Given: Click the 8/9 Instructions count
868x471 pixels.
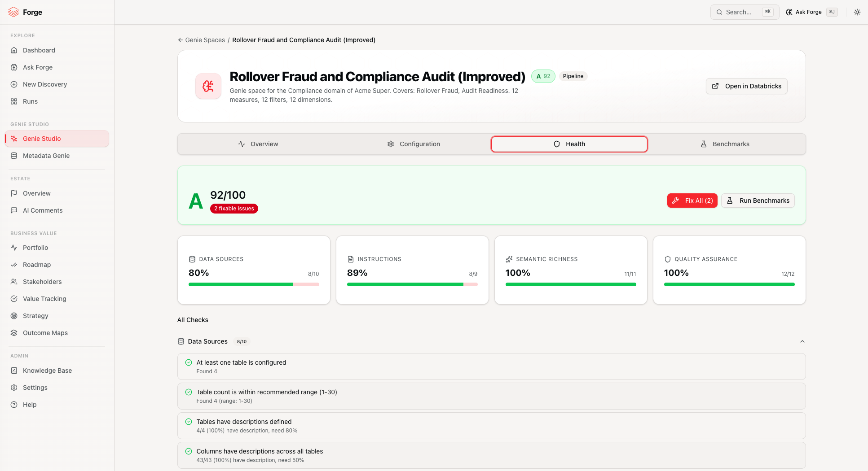Looking at the screenshot, I should (473, 274).
